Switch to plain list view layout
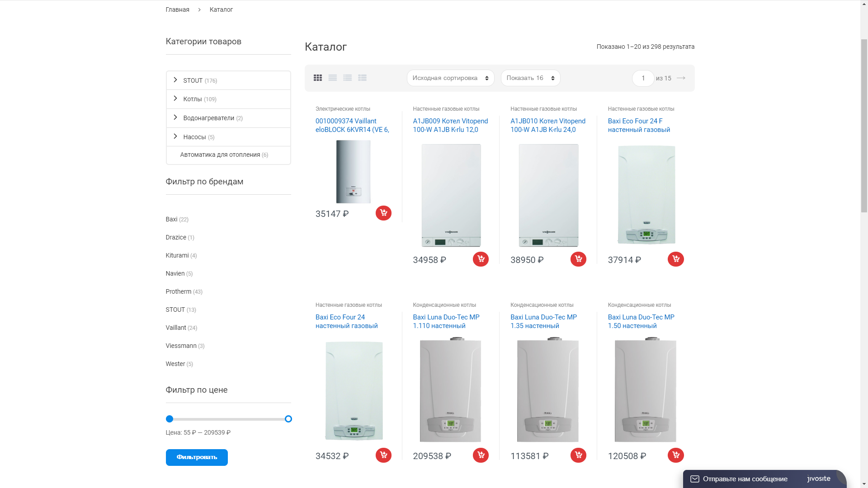 click(x=333, y=78)
